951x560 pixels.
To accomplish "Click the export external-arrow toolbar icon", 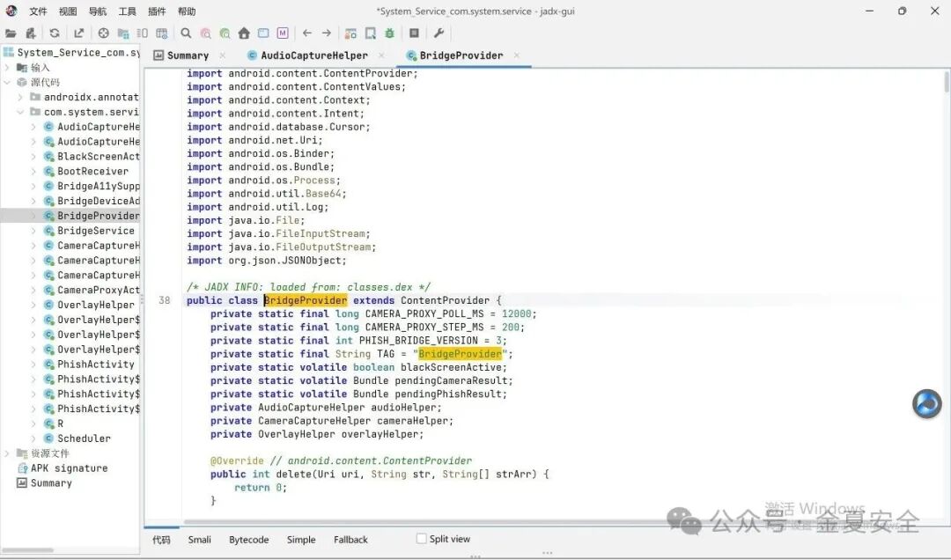I will (x=79, y=33).
